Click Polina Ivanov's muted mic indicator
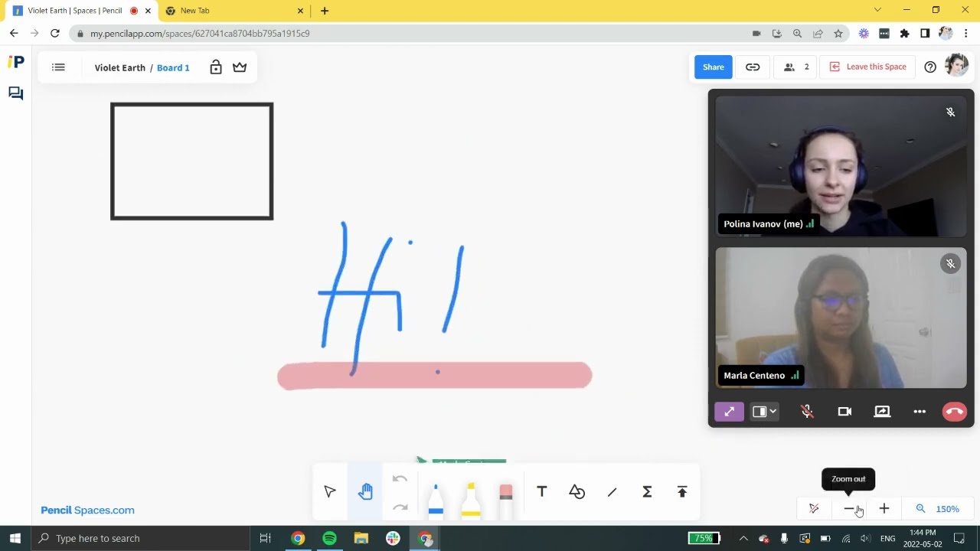980x551 pixels. pos(950,112)
